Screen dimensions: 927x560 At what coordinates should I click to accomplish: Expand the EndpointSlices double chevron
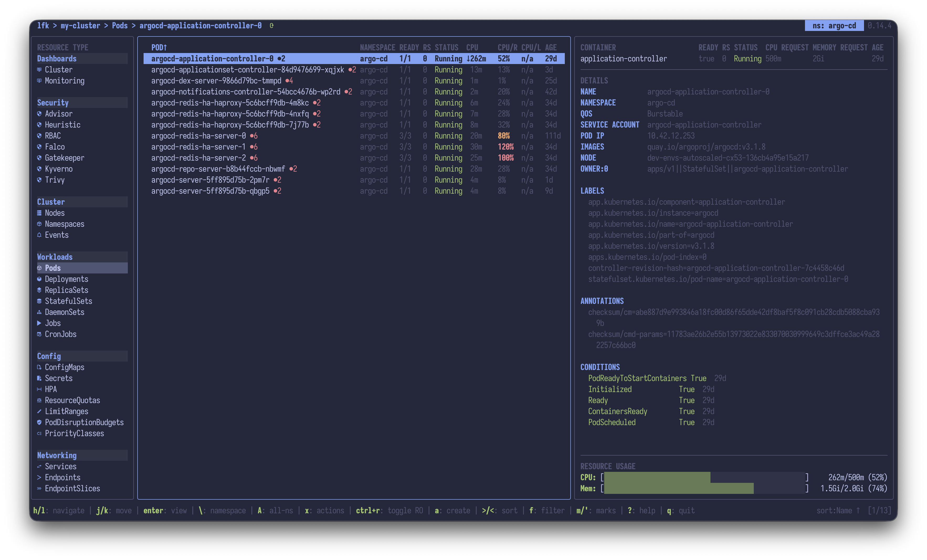(x=39, y=489)
